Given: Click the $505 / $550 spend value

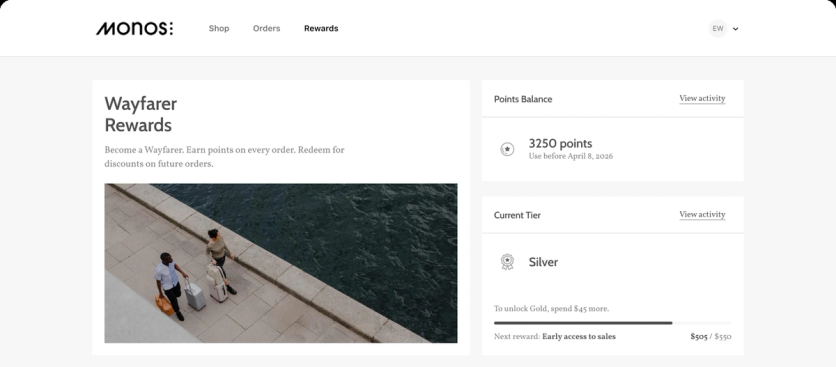Looking at the screenshot, I should (x=711, y=337).
